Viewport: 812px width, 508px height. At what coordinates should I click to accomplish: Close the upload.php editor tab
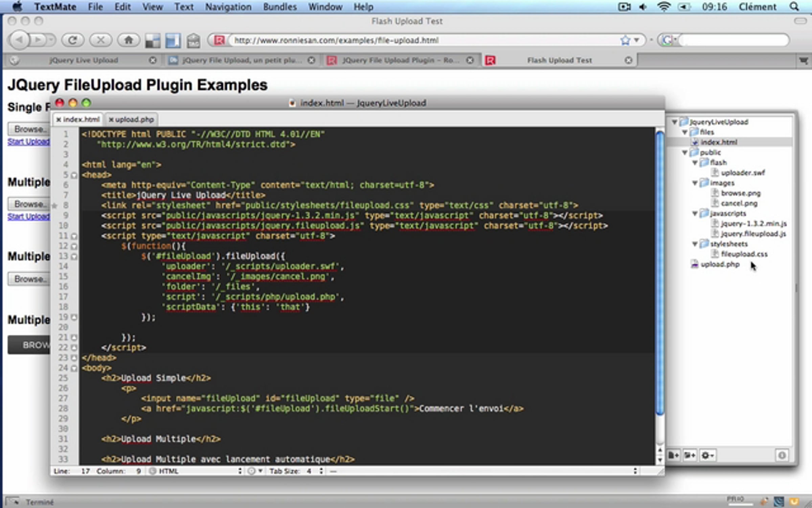(x=111, y=120)
